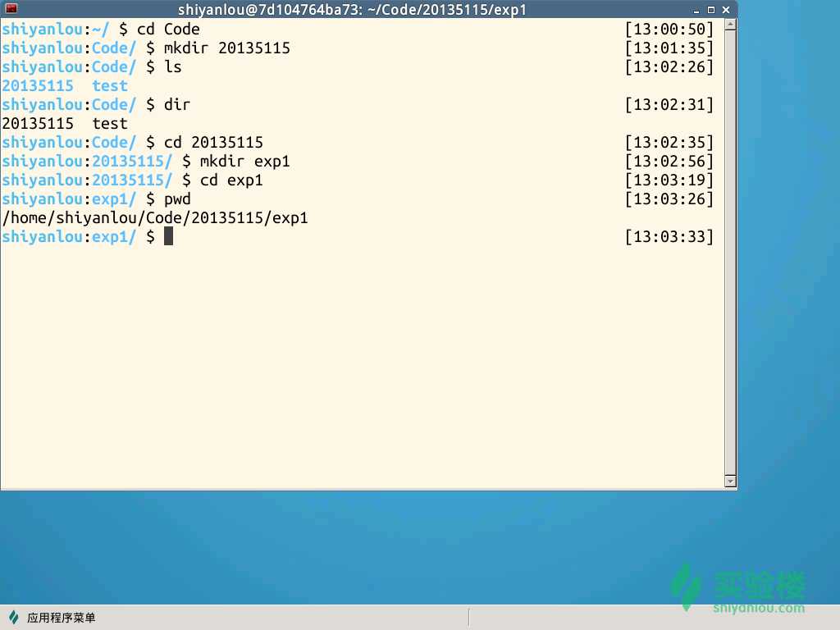Viewport: 840px width, 630px height.
Task: Click the '/home/shiyanlou/Code/20135115/exp1' output line
Action: point(155,218)
